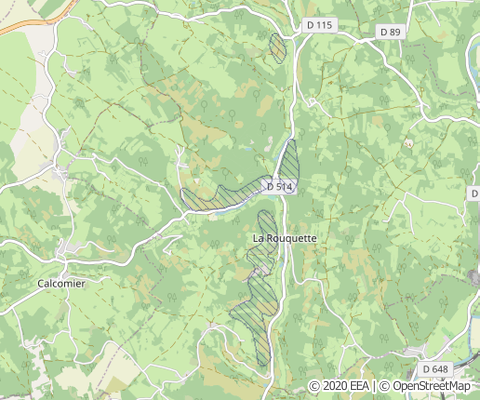The height and width of the screenshot is (400, 480).
Task: Select the D 514 road marker
Action: coord(279,187)
